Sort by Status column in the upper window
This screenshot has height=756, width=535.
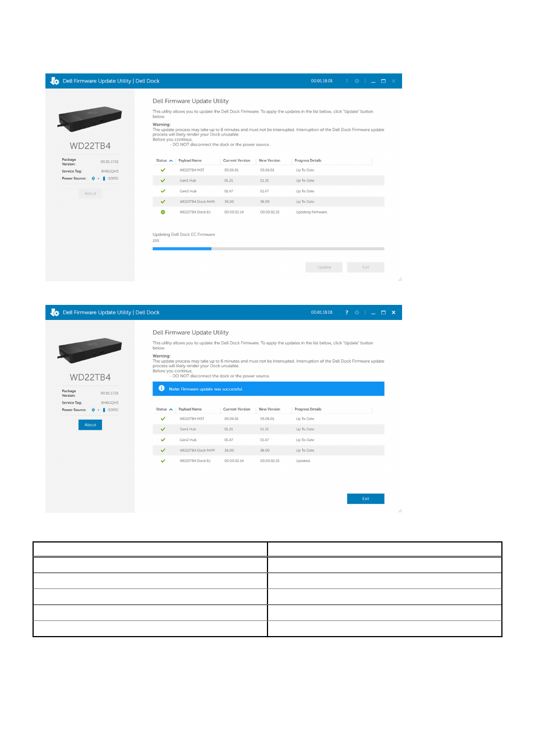162,161
